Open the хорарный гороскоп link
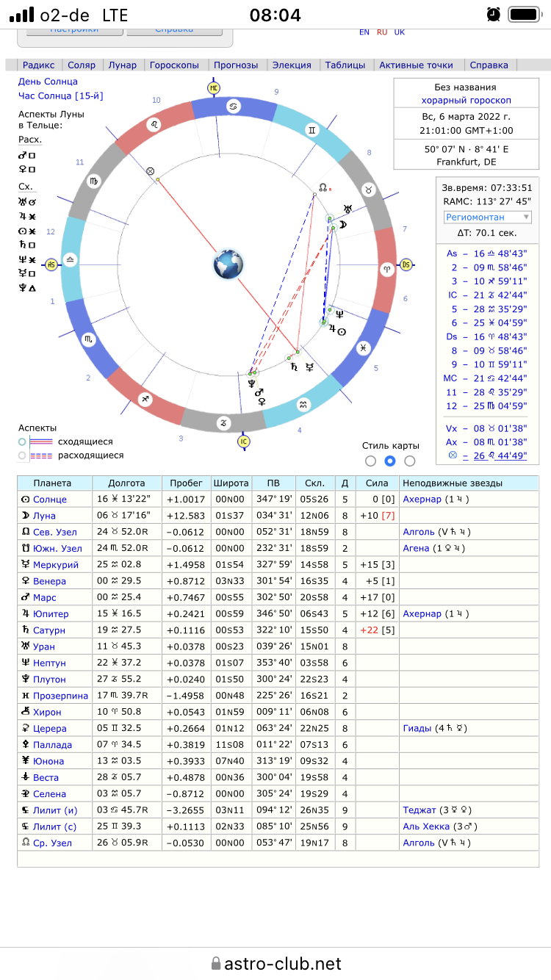This screenshot has height=980, width=551. [x=466, y=100]
